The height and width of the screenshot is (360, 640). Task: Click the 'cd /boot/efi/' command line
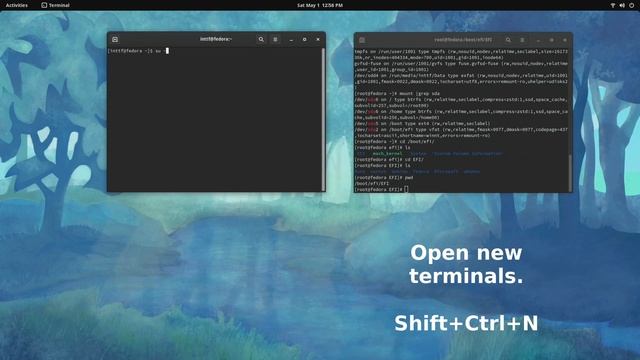coord(394,141)
